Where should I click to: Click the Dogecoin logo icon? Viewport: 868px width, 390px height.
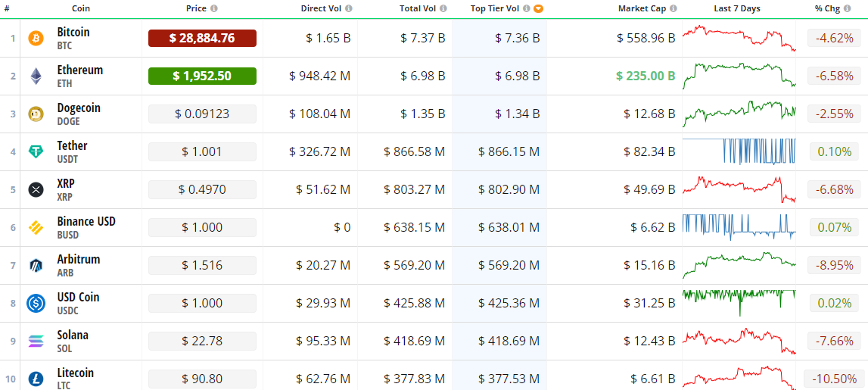point(36,114)
